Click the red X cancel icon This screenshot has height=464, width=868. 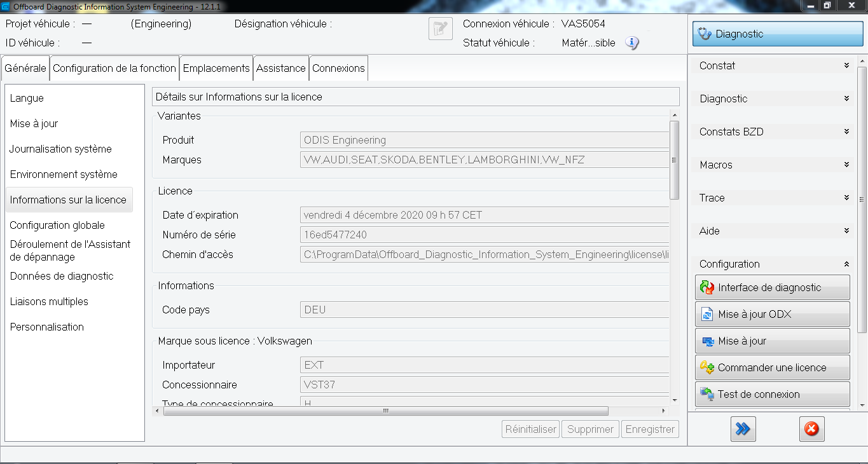tap(811, 429)
